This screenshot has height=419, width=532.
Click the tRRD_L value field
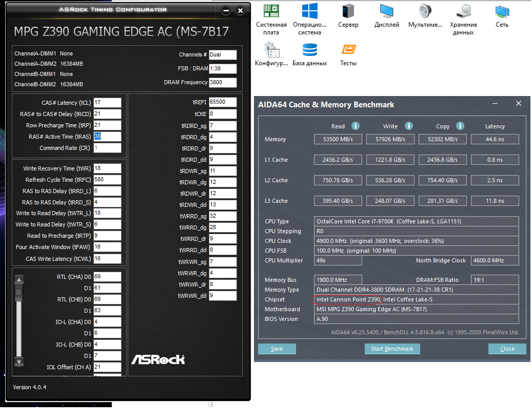107,191
